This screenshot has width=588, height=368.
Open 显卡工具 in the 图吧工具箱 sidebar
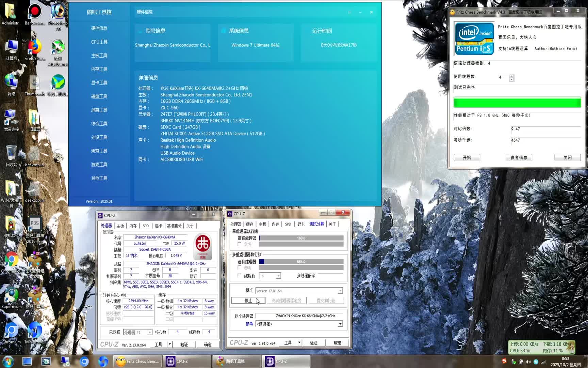coord(99,82)
